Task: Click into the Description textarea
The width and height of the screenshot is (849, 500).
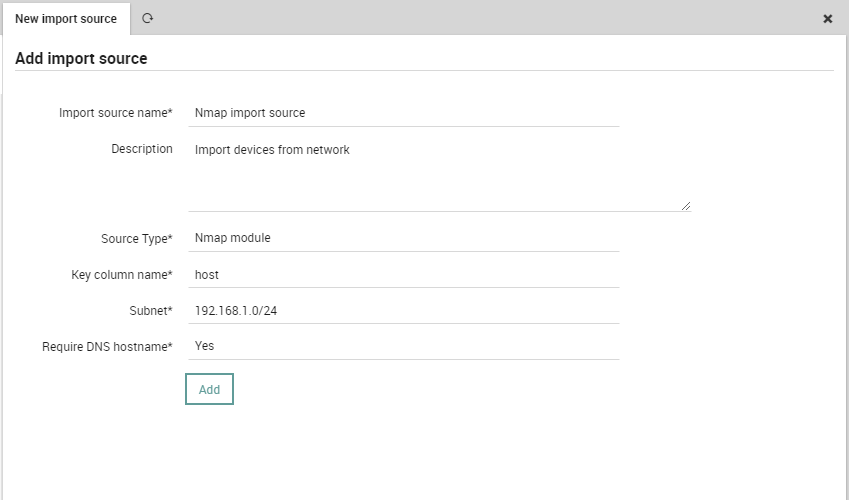Action: click(x=440, y=173)
